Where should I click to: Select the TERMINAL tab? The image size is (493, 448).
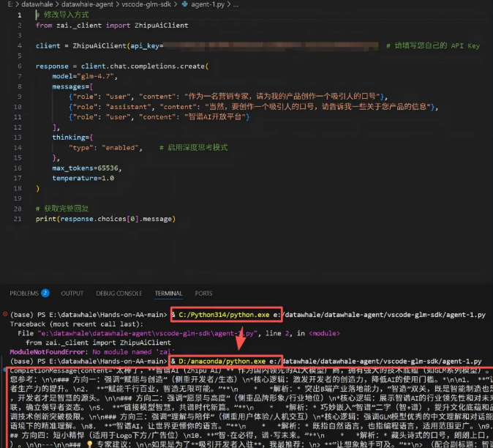tap(168, 293)
